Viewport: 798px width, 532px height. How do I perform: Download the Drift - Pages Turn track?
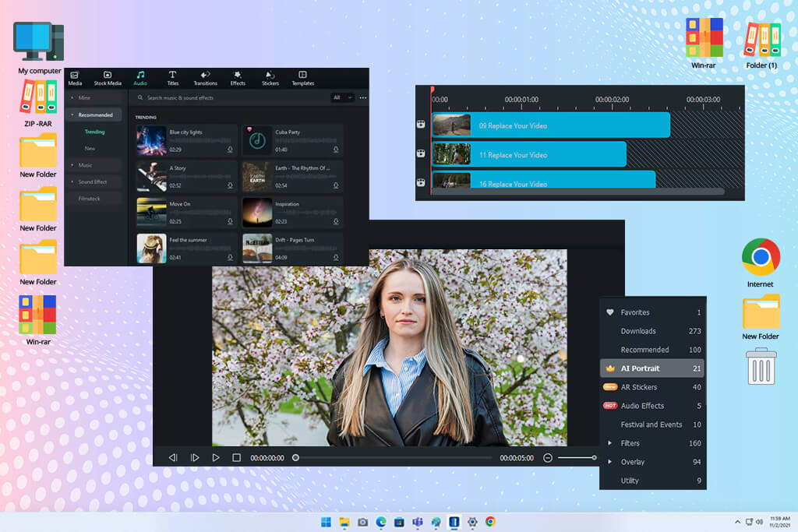pos(336,257)
